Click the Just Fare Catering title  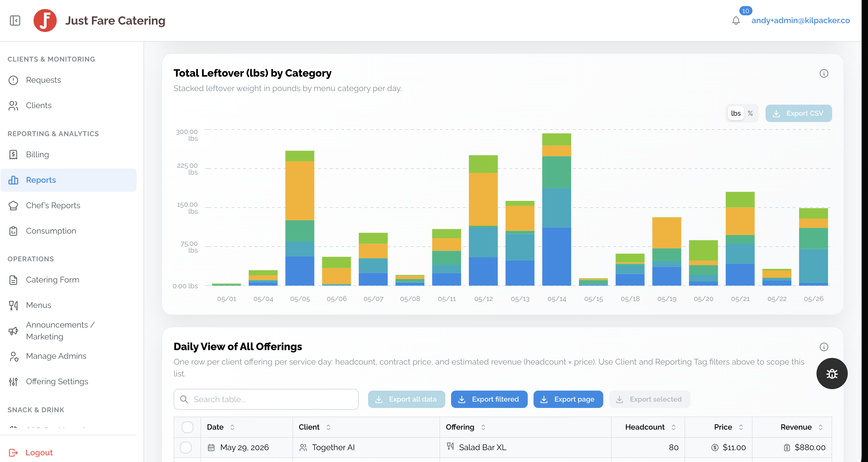pyautogui.click(x=115, y=21)
